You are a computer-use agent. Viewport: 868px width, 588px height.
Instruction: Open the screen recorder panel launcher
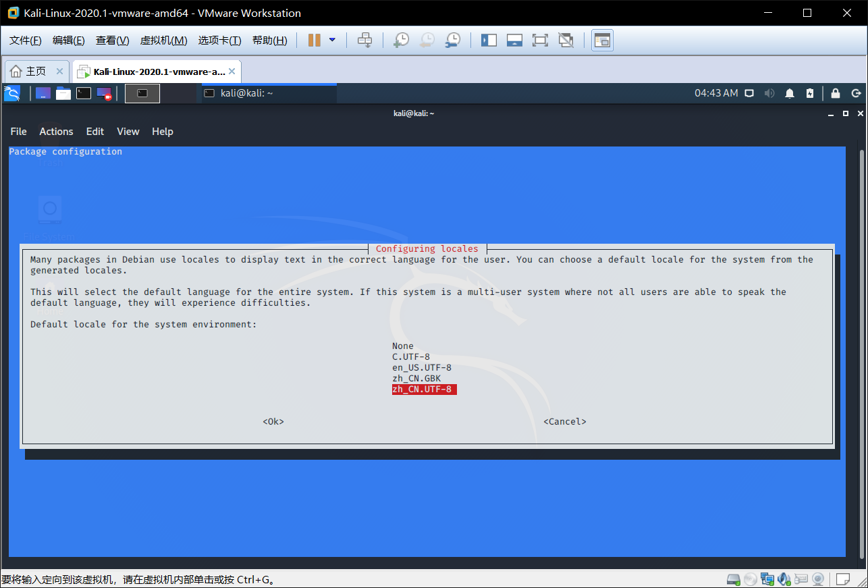click(x=105, y=93)
